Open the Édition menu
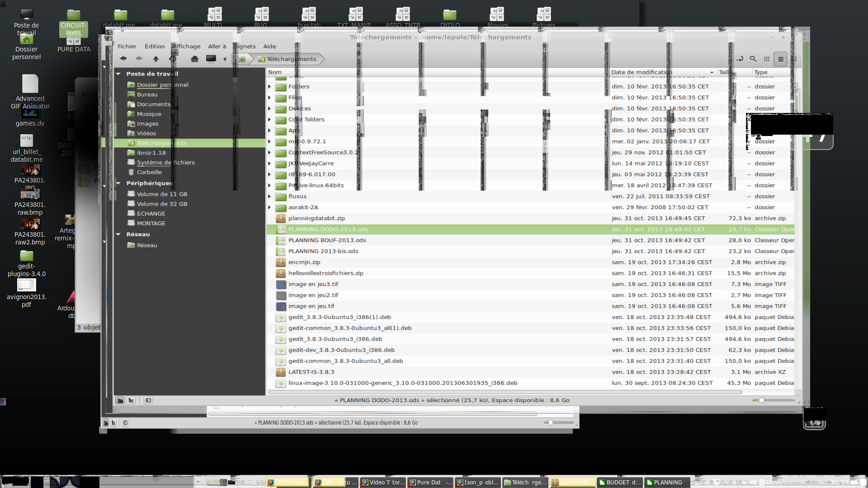868x488 pixels. tap(155, 46)
